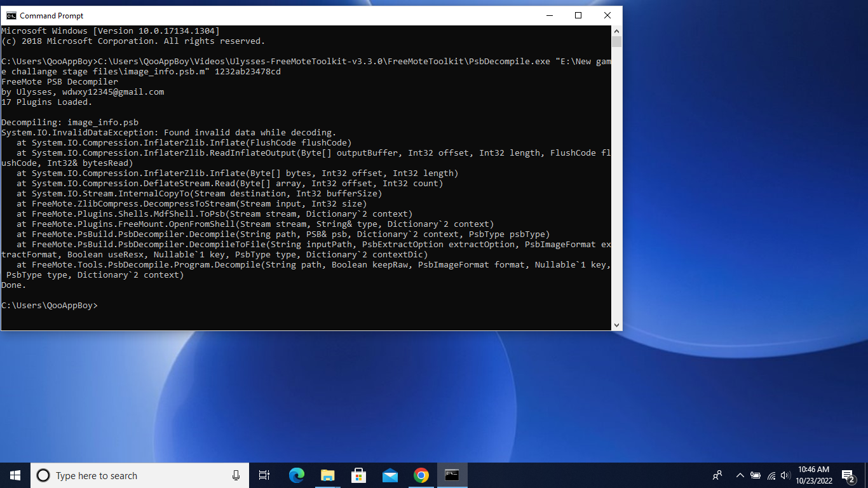Click the 10:46 AM clock and date

pos(813,475)
